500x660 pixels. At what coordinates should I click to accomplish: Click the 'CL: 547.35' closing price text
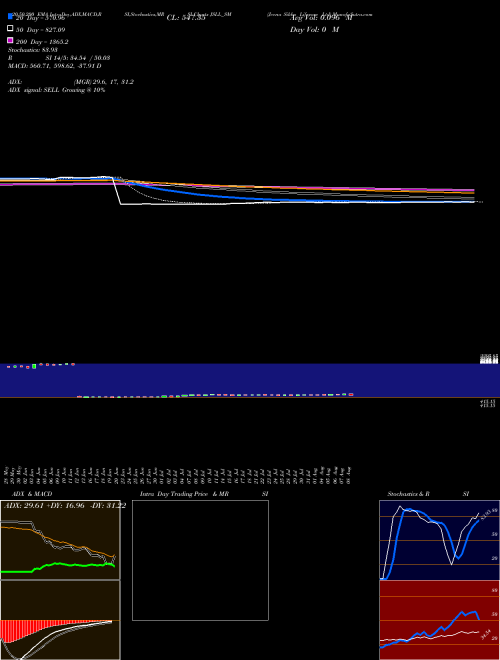pos(186,18)
